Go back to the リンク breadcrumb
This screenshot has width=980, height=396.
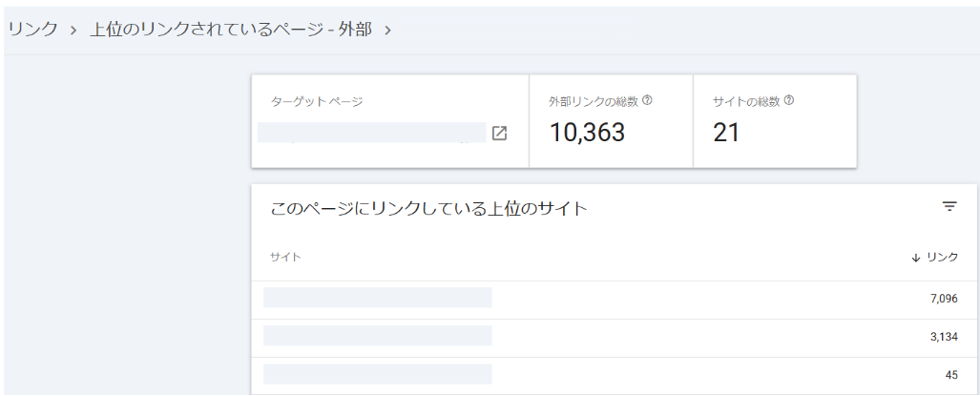pyautogui.click(x=32, y=30)
